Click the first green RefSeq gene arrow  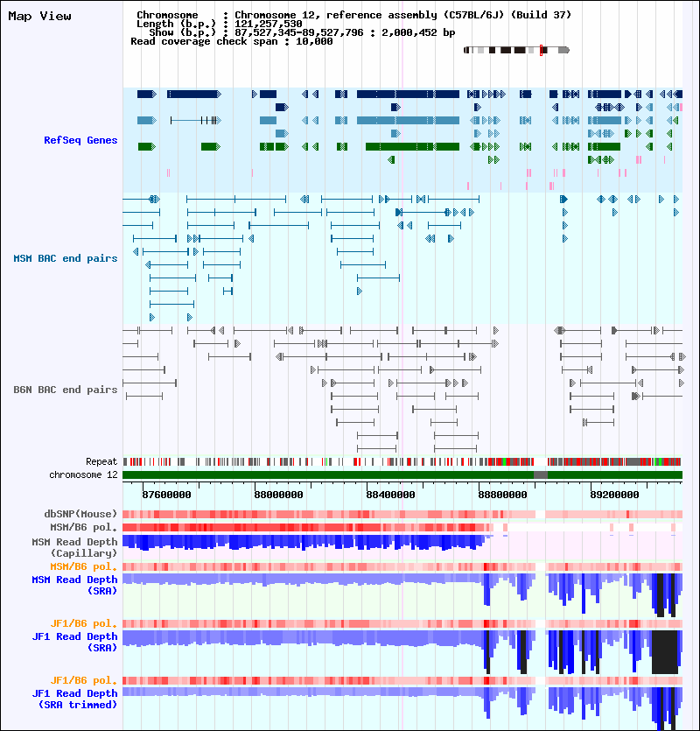click(x=147, y=147)
